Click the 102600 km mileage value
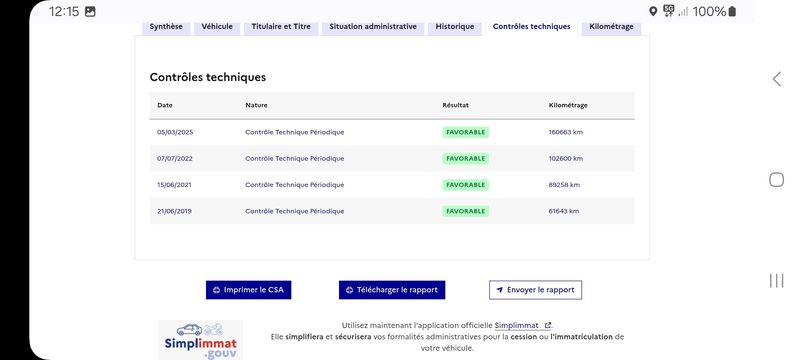 click(565, 159)
